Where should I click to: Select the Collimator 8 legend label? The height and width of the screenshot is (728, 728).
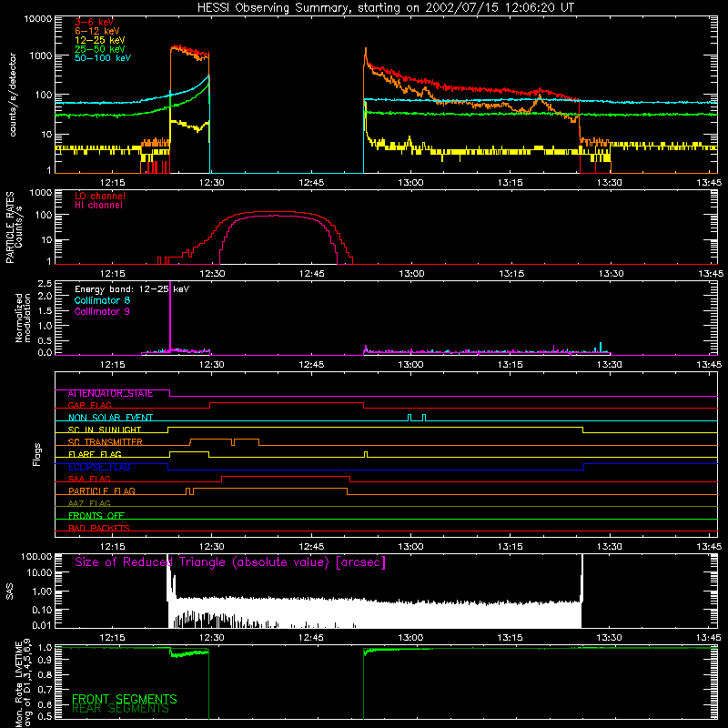[x=102, y=300]
